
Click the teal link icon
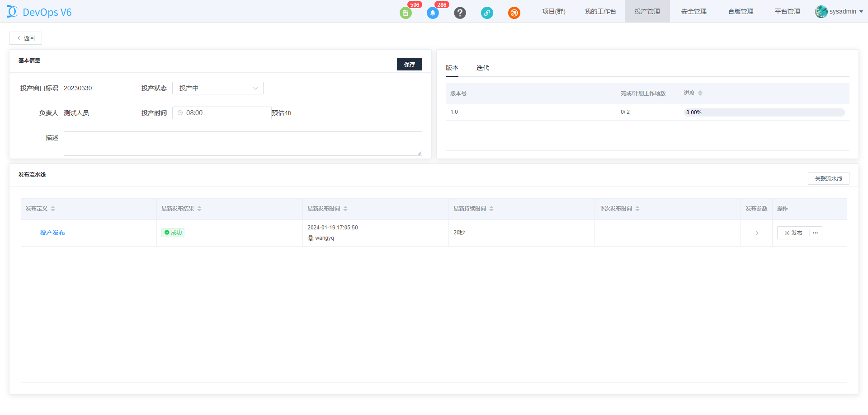pos(487,13)
